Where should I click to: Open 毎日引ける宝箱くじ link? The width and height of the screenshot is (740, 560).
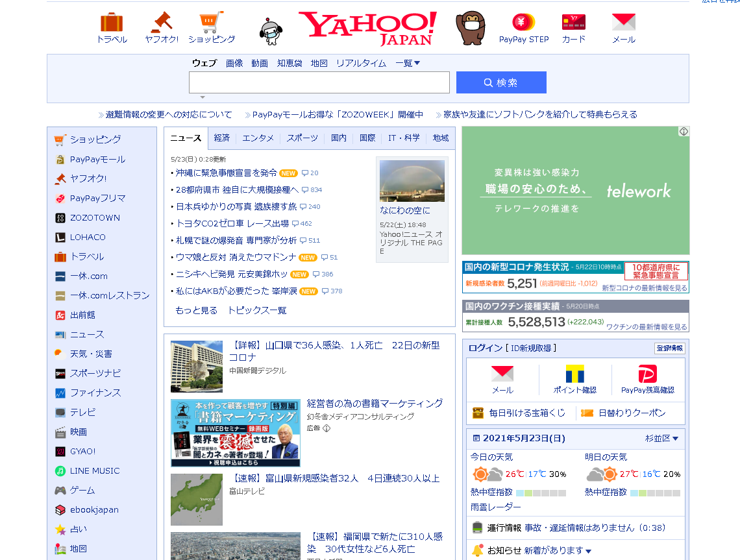(526, 413)
